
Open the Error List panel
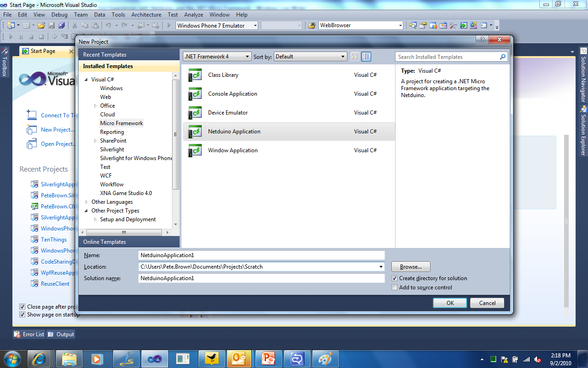click(x=29, y=334)
